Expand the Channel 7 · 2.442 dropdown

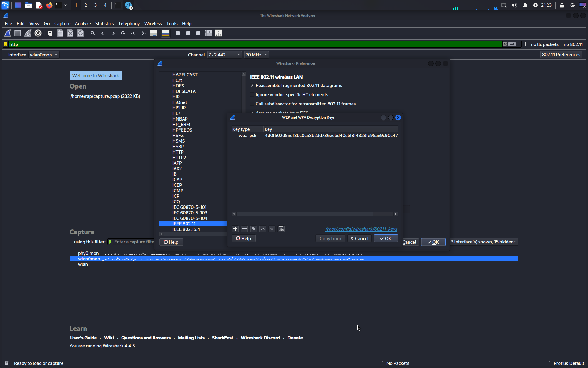point(224,55)
